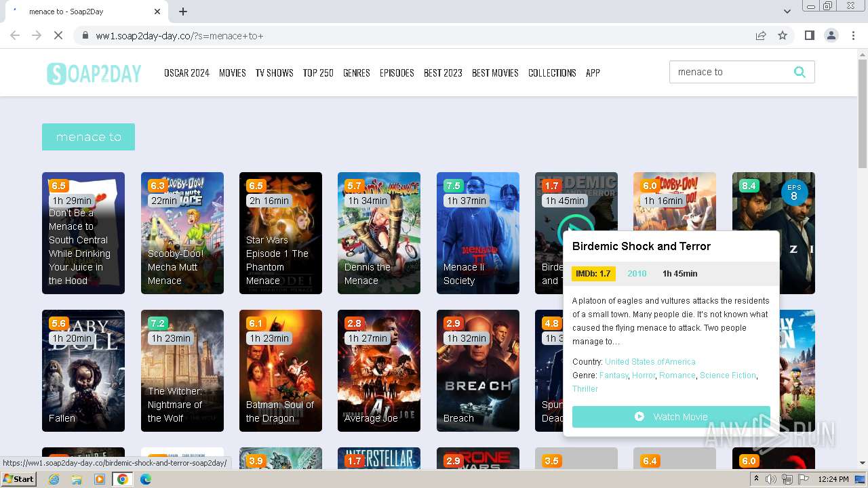Open the OSCAR 2024 menu

[x=186, y=73]
